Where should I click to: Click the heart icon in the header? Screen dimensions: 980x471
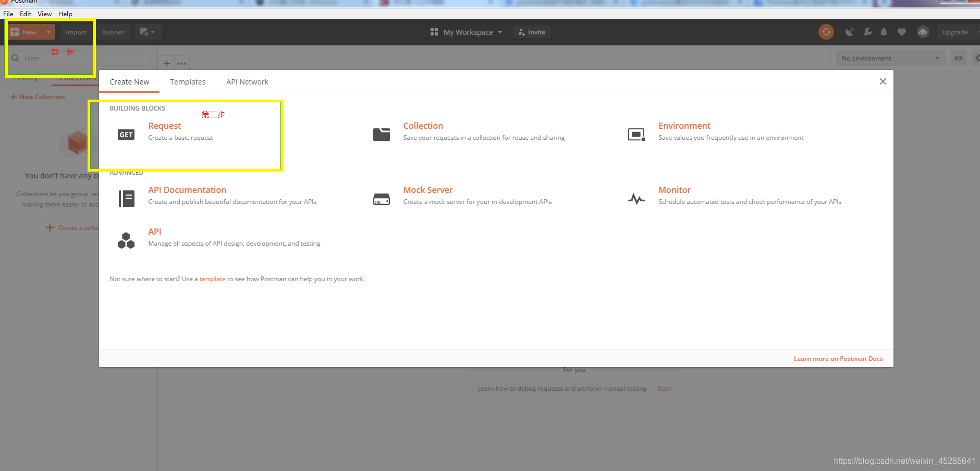(902, 32)
